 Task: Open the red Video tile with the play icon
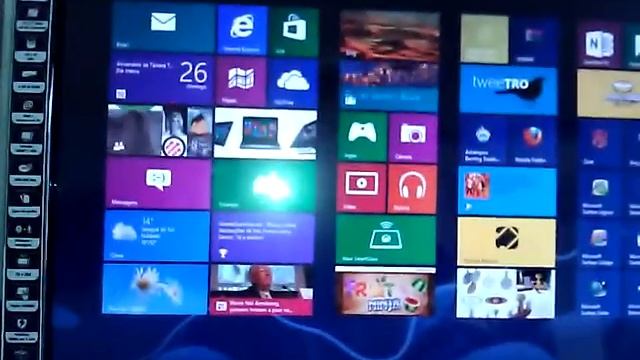361,188
